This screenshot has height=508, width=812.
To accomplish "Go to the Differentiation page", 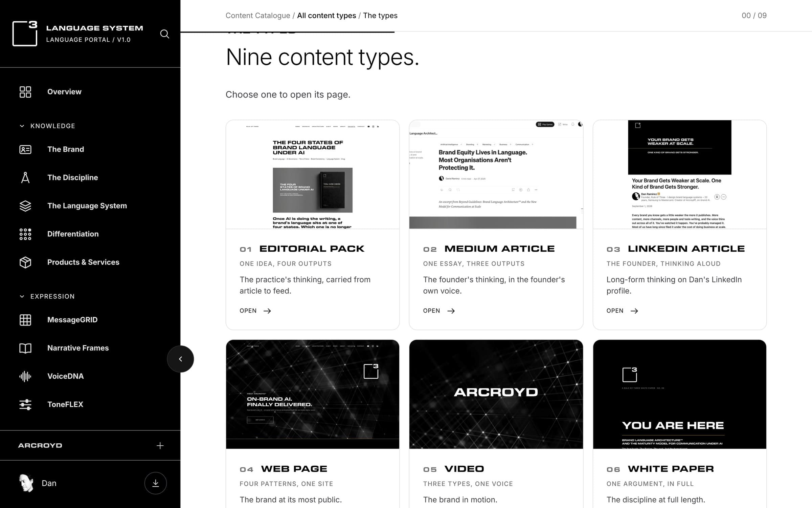I will click(x=73, y=234).
